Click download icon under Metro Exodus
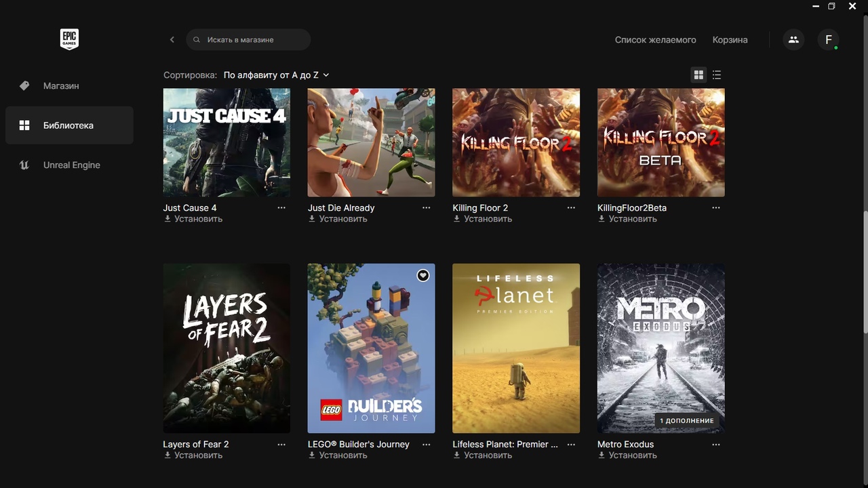Image resolution: width=868 pixels, height=488 pixels. [601, 455]
